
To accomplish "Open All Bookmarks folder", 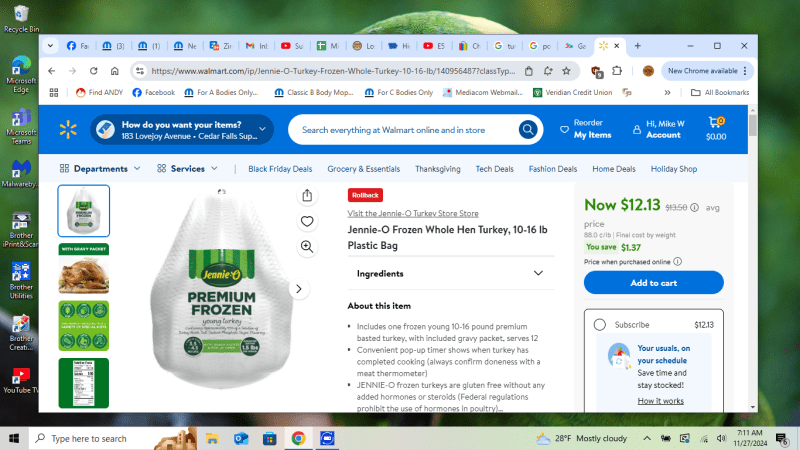I will (720, 92).
